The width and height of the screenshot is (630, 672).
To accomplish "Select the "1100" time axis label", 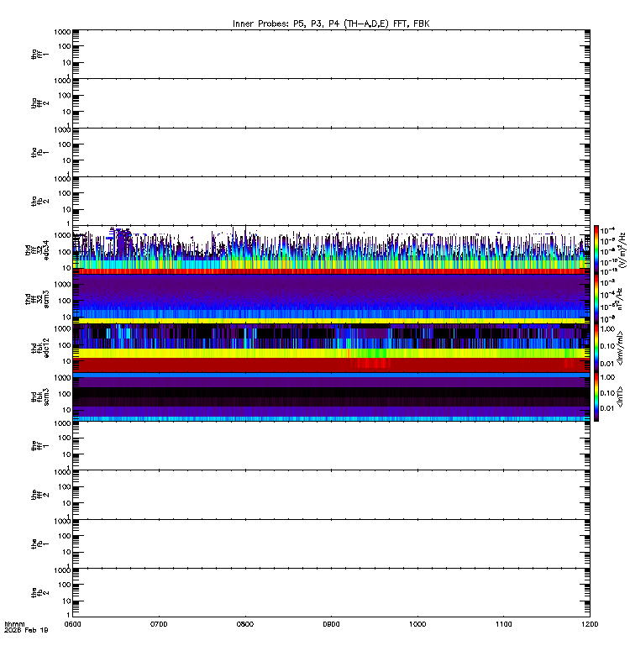I will tap(503, 624).
